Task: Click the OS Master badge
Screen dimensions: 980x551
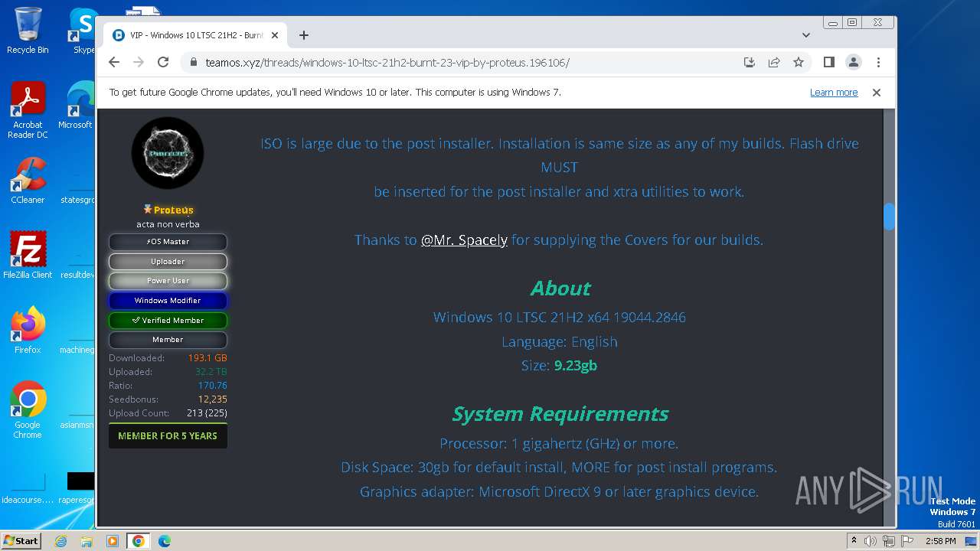Action: point(168,242)
